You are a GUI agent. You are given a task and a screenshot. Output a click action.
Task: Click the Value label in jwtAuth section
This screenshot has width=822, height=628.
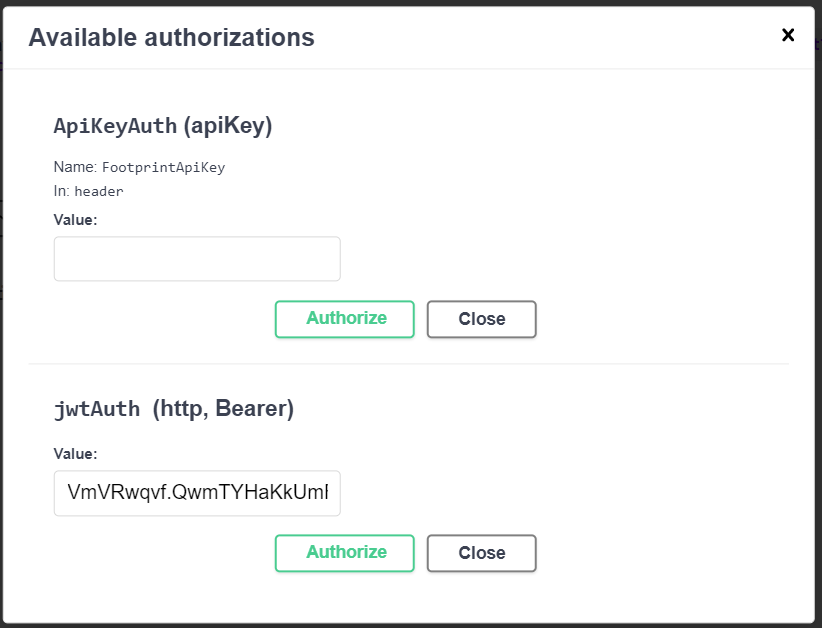coord(75,453)
